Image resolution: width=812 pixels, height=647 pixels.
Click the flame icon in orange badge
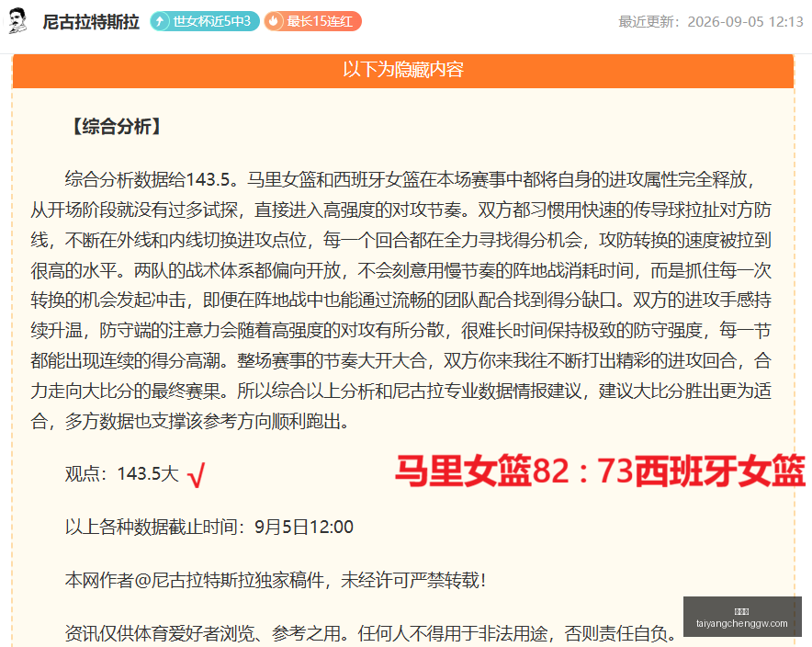click(274, 21)
